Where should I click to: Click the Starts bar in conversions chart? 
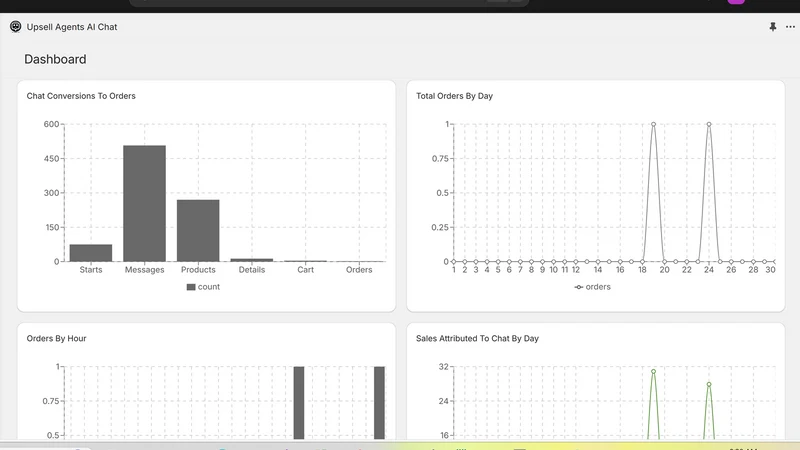[91, 253]
